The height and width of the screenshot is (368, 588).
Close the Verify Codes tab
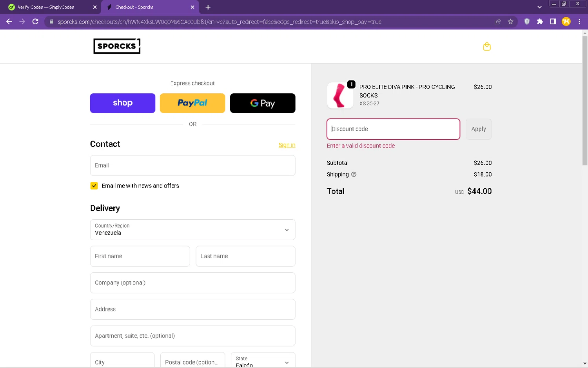[x=94, y=7]
